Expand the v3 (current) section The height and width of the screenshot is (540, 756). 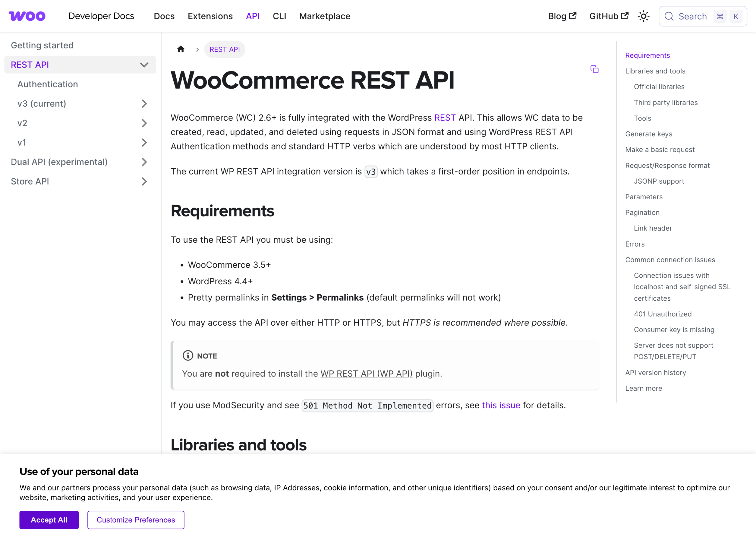tap(144, 104)
